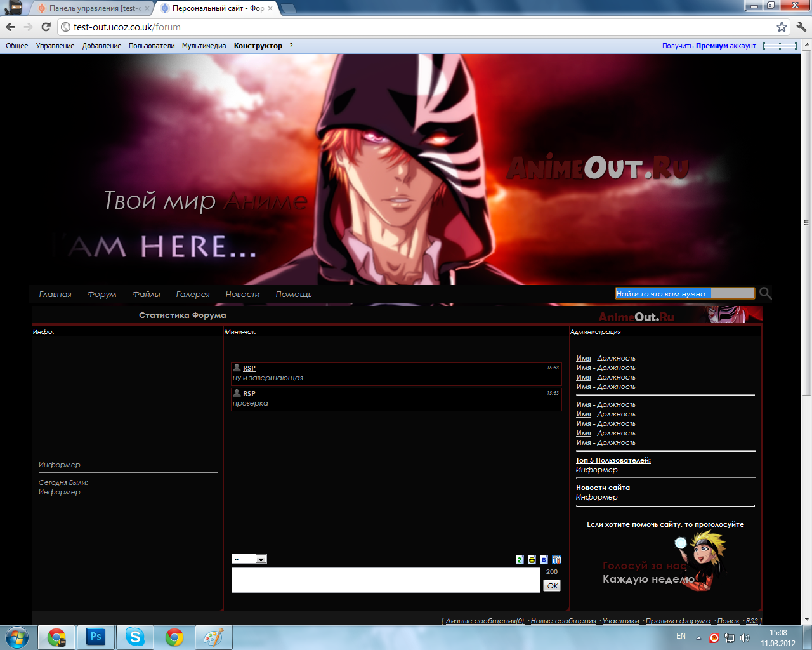Image resolution: width=812 pixels, height=650 pixels.
Task: Click the volume speaker tray icon
Action: [x=744, y=637]
